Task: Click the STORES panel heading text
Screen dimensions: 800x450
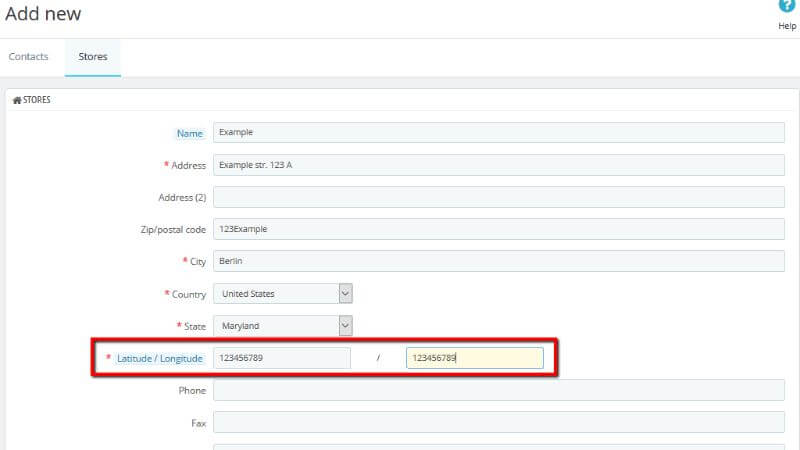Action: [37, 100]
